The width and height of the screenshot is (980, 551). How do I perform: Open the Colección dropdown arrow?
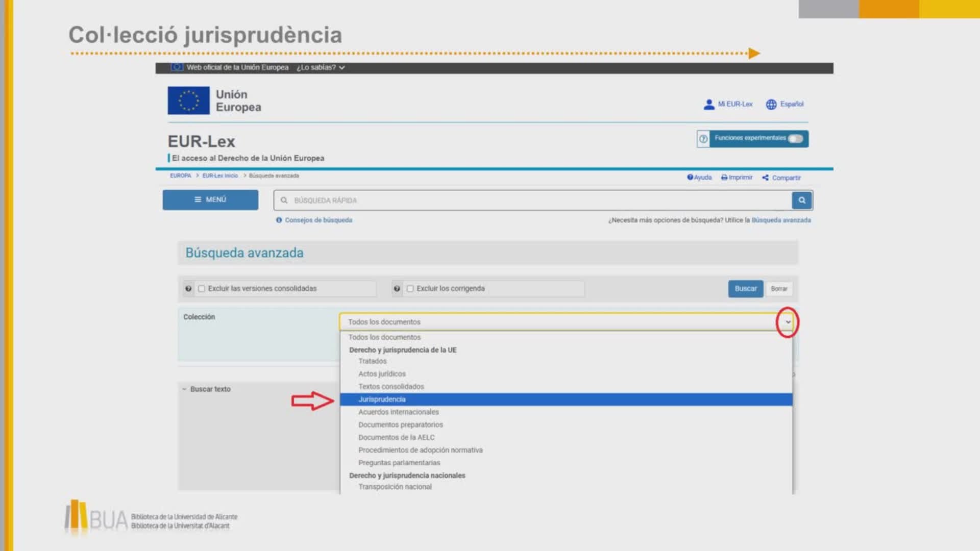click(x=788, y=322)
